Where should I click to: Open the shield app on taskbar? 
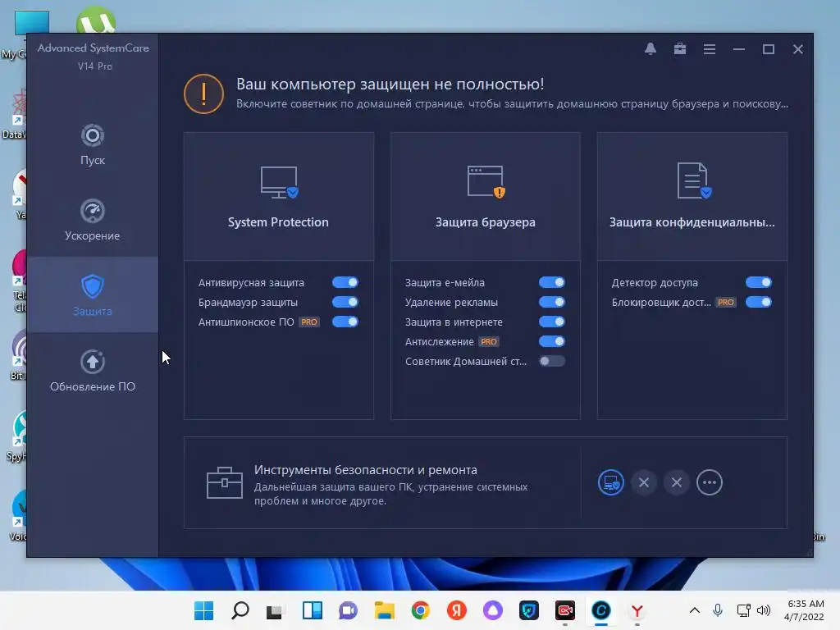tap(529, 610)
